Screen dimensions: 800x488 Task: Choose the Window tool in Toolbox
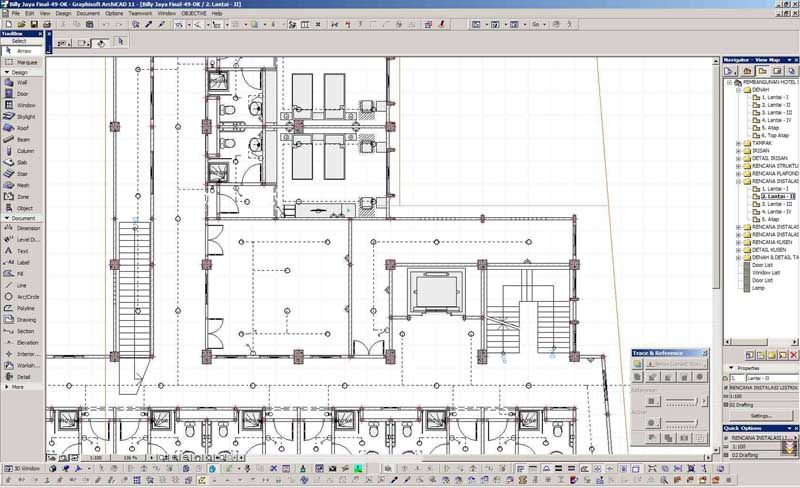click(x=21, y=105)
